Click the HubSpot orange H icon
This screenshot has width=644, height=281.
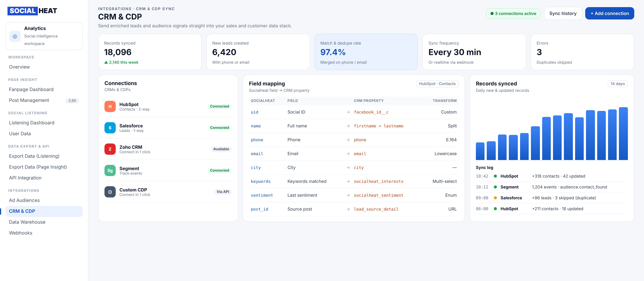pos(110,106)
